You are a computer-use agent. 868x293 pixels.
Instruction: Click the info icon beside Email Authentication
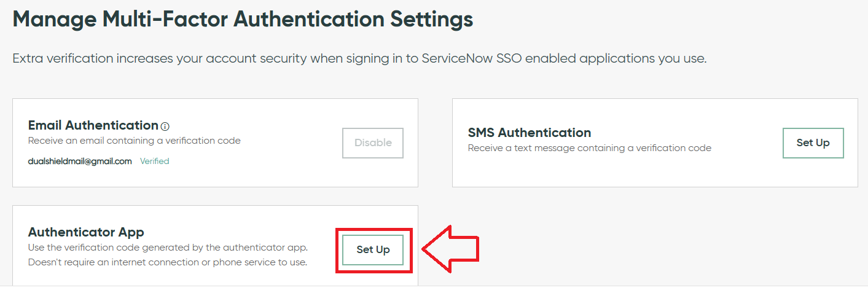[x=165, y=127]
